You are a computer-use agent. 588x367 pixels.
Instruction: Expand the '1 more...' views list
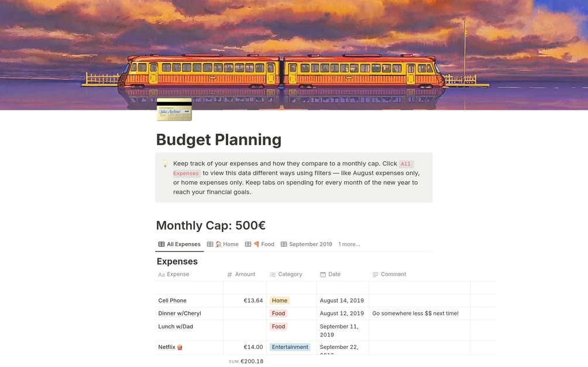tap(349, 244)
